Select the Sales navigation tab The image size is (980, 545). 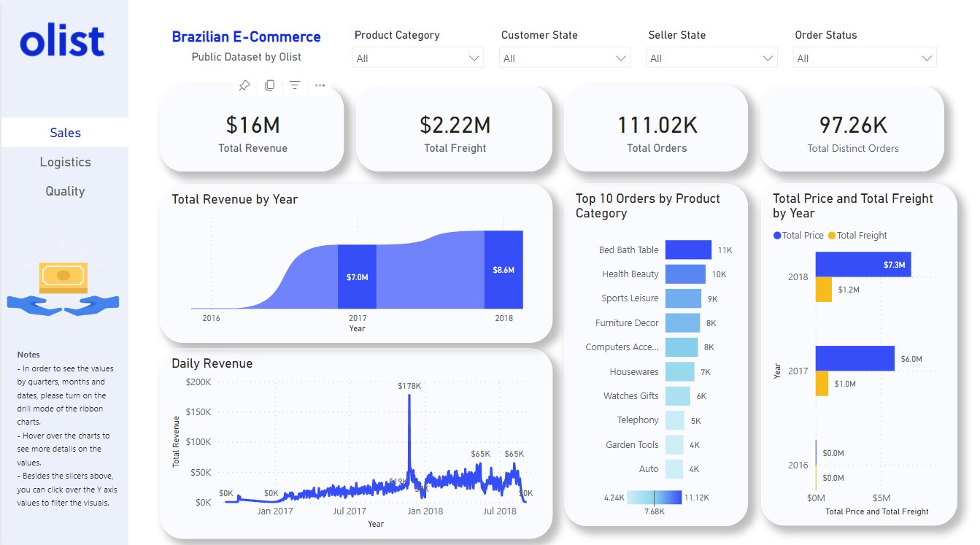[65, 133]
